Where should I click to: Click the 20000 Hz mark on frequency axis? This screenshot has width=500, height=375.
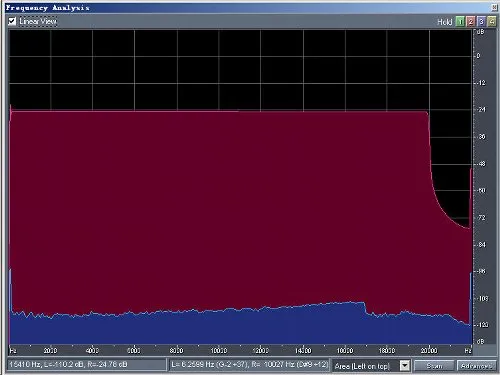click(429, 350)
